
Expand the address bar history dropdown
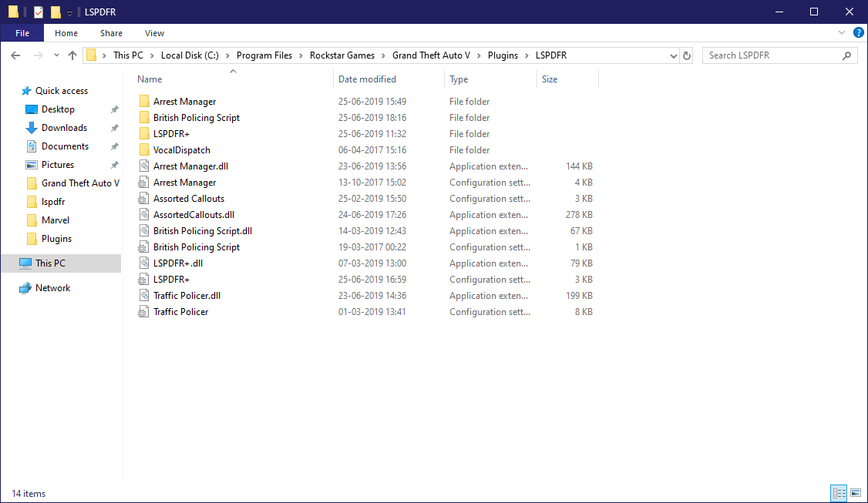point(673,55)
